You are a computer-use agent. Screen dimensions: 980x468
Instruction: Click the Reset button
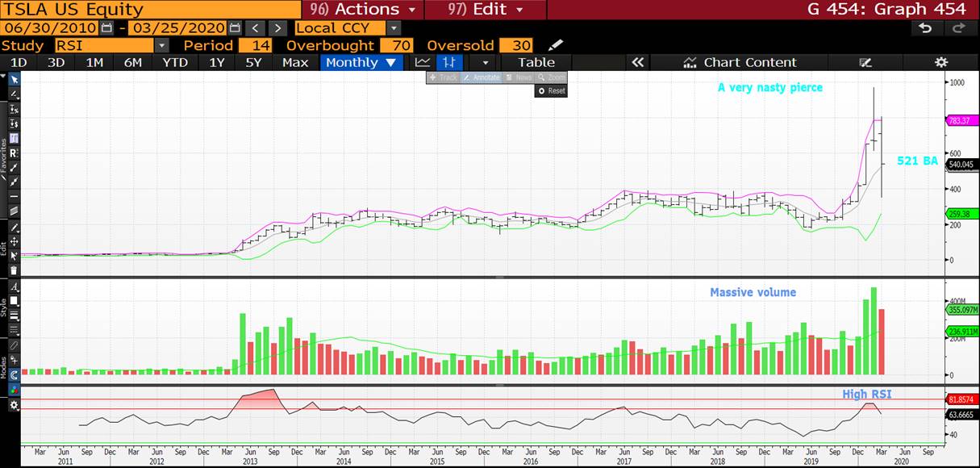[551, 90]
